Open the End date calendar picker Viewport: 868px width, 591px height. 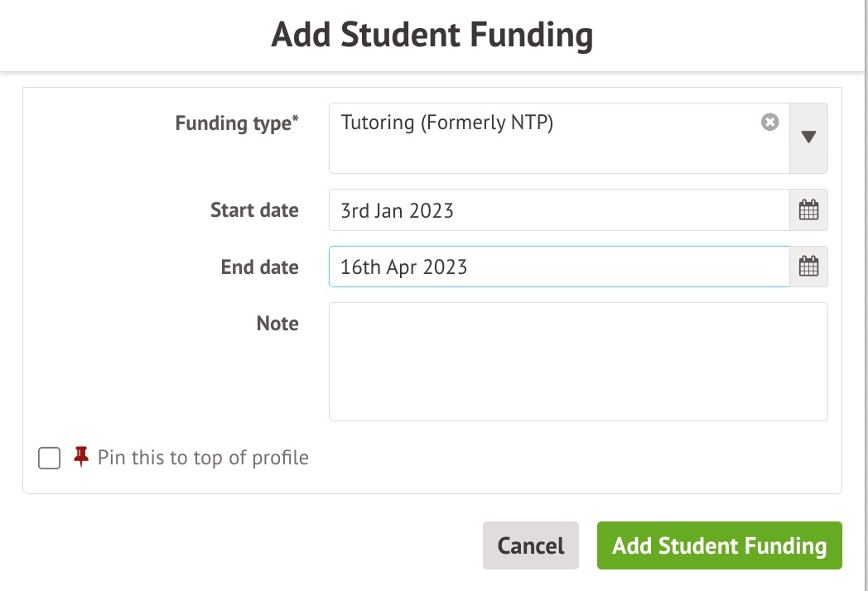click(808, 267)
